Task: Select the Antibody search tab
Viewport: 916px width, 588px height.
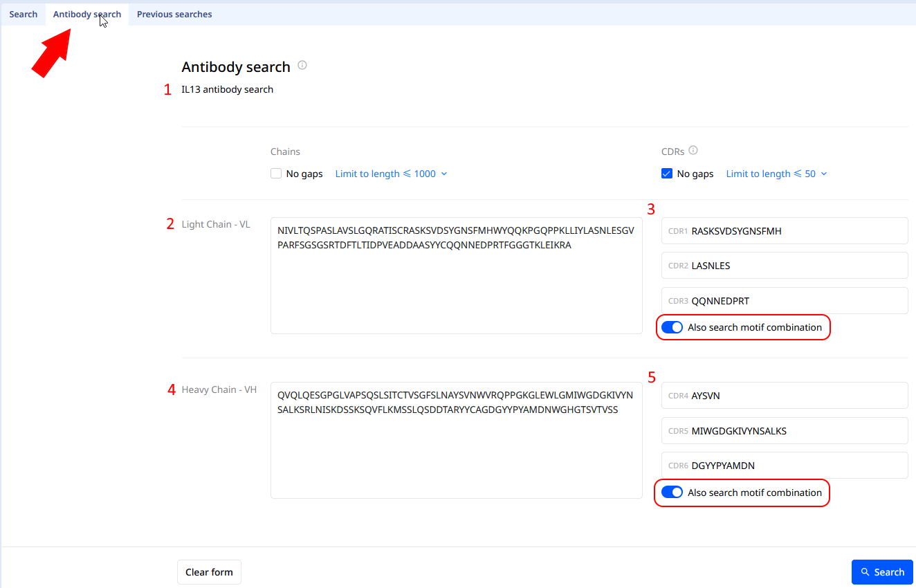Action: click(x=87, y=14)
